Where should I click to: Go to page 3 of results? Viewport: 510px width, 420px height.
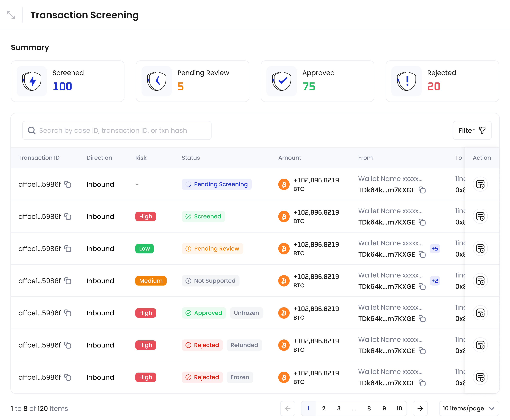(339, 408)
